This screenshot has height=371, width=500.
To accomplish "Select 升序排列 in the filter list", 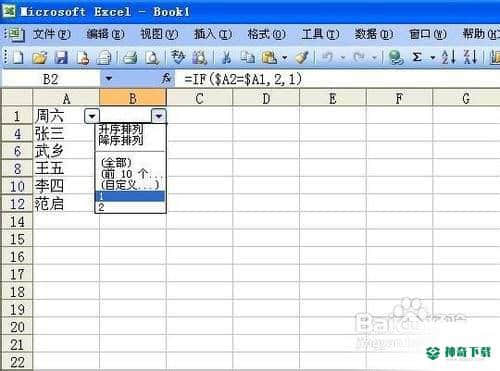I will [x=121, y=129].
